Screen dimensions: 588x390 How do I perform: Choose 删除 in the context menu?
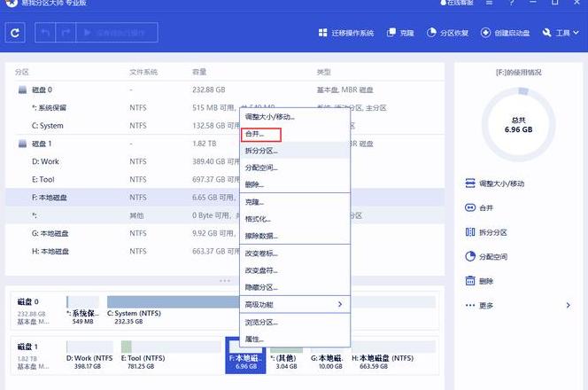(295, 184)
